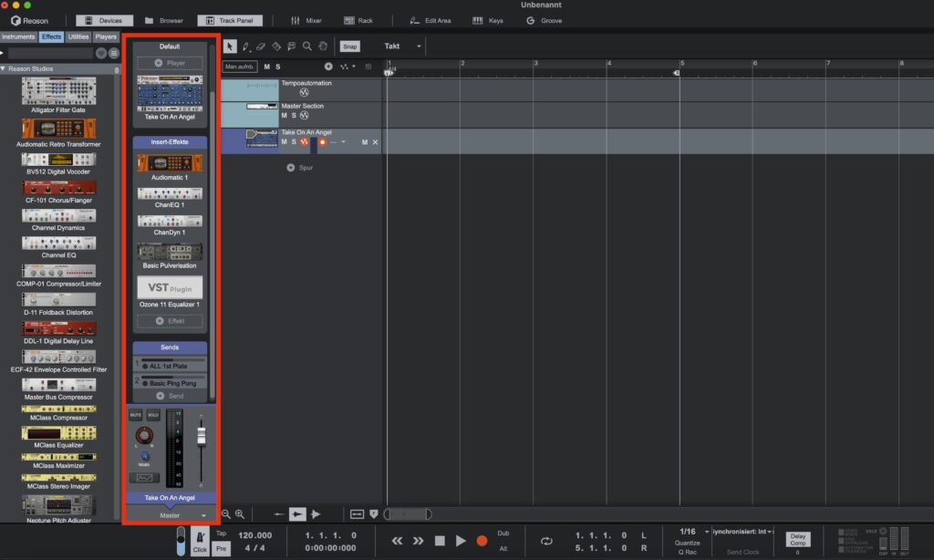Stop playback
Screen dimensions: 934x560
click(x=440, y=540)
